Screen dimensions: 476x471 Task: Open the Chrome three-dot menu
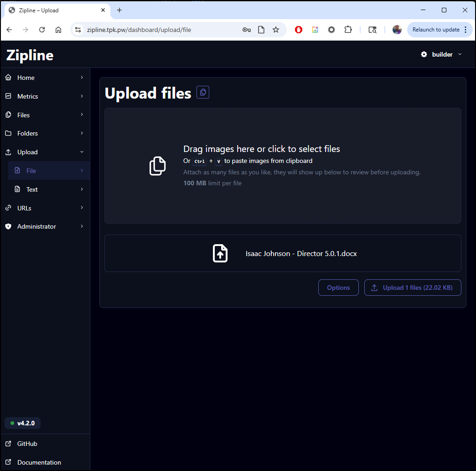coord(466,30)
